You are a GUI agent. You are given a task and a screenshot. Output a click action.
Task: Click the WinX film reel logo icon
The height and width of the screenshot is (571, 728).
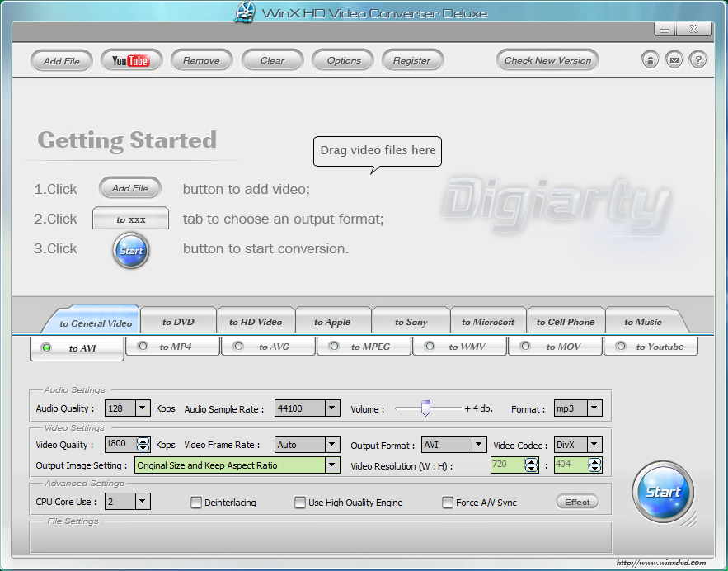[x=245, y=12]
